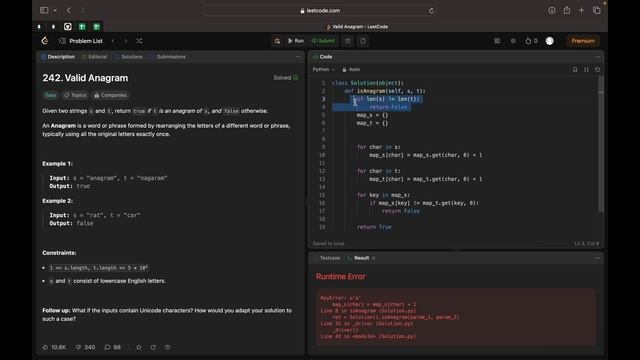This screenshot has height=360, width=640.
Task: Select the Valid Anagram - LeetCode tab
Action: pos(356,27)
